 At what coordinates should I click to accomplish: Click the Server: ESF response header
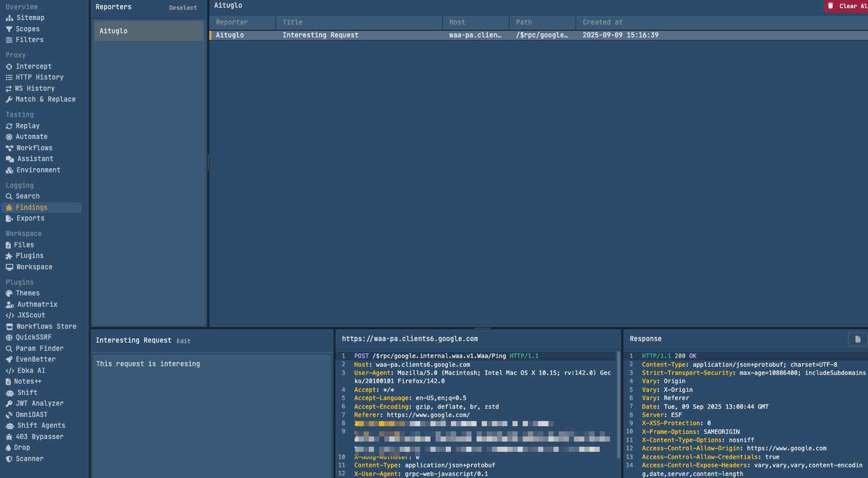point(662,415)
